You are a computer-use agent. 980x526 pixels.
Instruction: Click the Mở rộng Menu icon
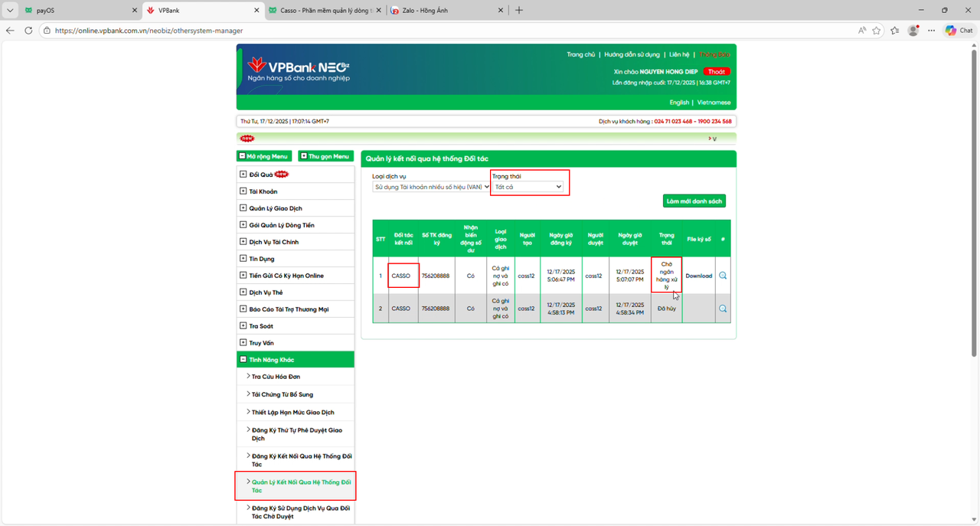pos(243,155)
